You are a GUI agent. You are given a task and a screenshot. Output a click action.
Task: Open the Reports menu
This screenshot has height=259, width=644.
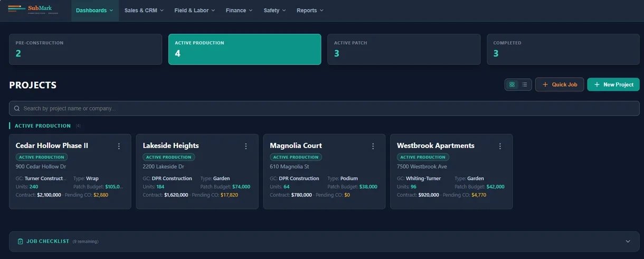[x=310, y=11]
